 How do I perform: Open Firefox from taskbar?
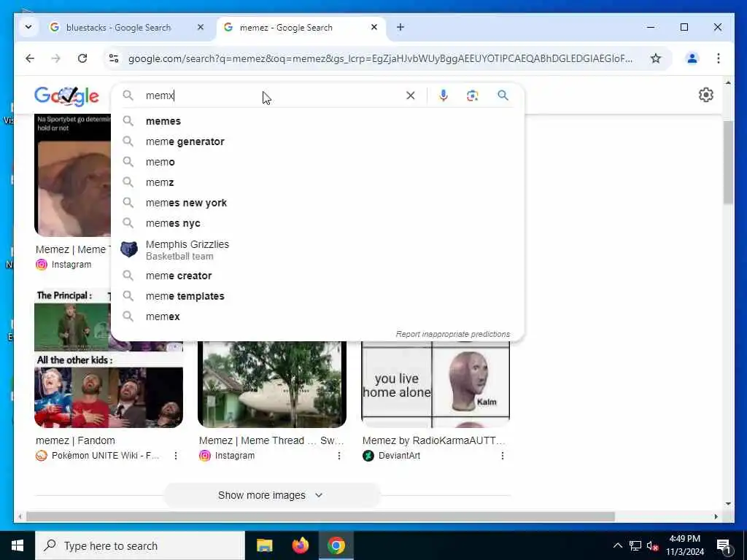(x=300, y=545)
